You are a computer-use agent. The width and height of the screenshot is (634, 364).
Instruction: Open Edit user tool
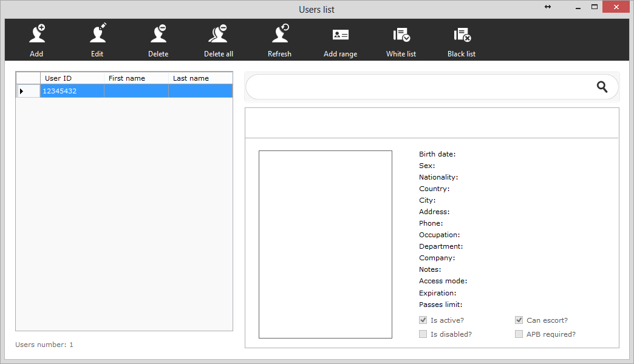[x=97, y=35]
